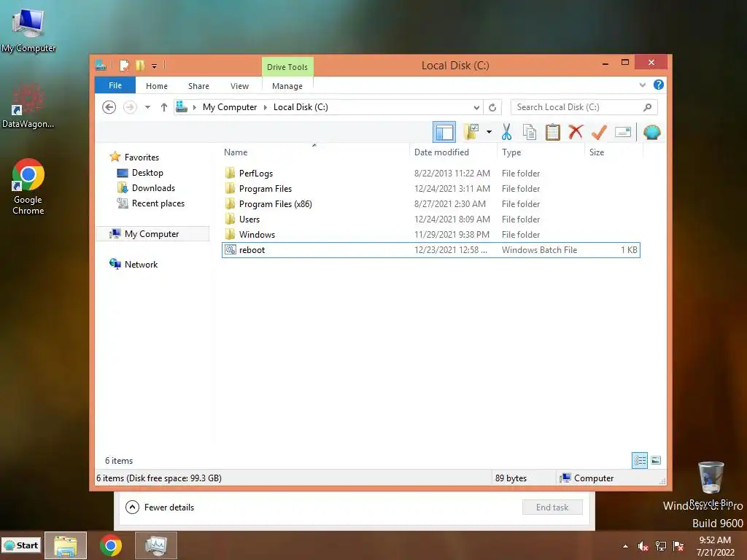The image size is (747, 560).
Task: Go up one level with Up arrow
Action: [164, 107]
